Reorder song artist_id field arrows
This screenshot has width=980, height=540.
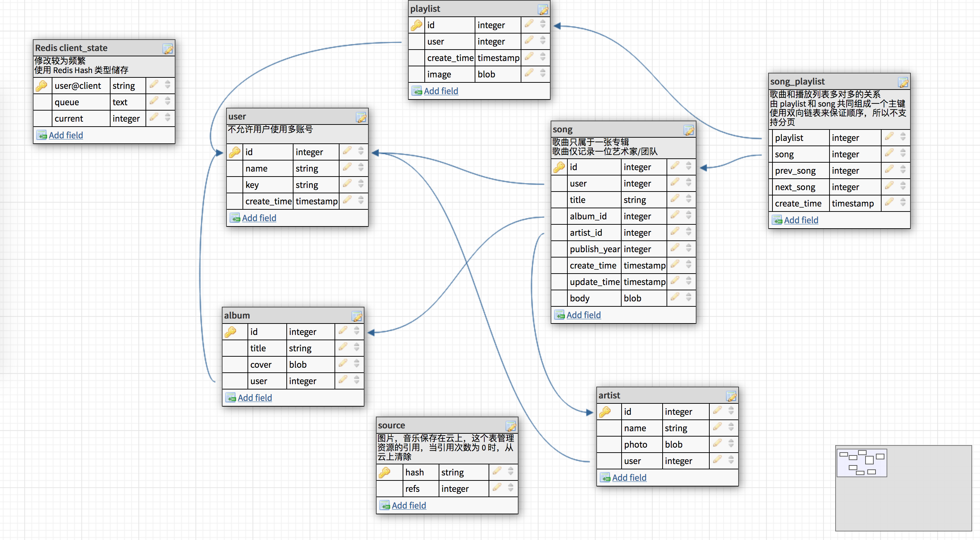point(689,232)
